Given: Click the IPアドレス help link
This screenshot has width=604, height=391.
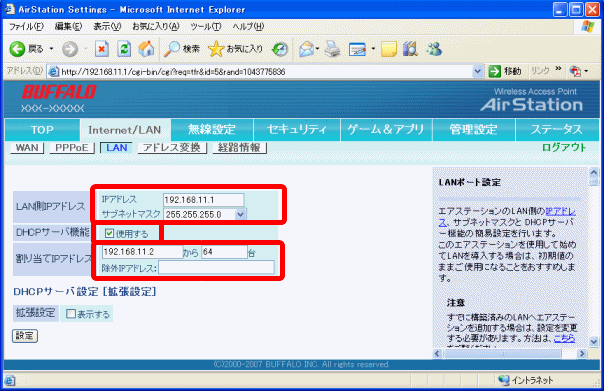Looking at the screenshot, I should point(560,211).
